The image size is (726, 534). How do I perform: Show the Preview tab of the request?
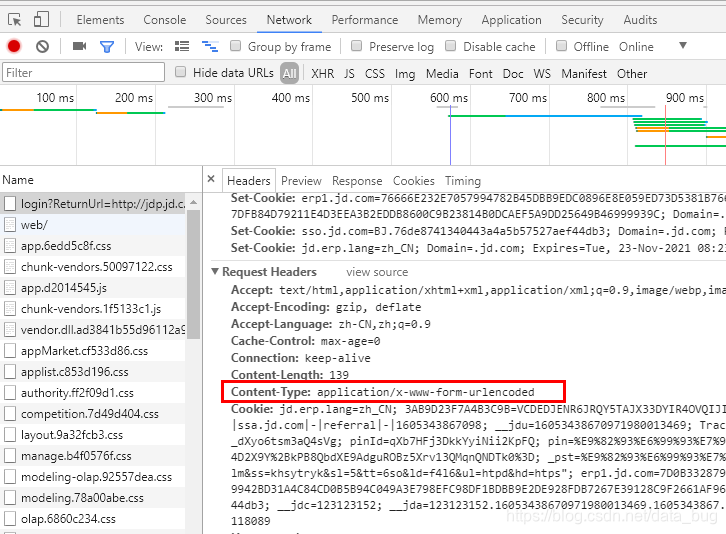[301, 181]
